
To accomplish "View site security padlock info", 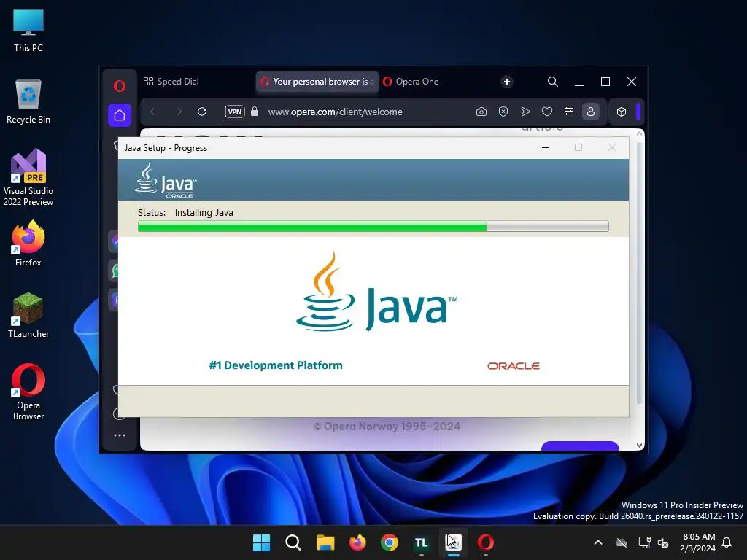I will tap(255, 112).
